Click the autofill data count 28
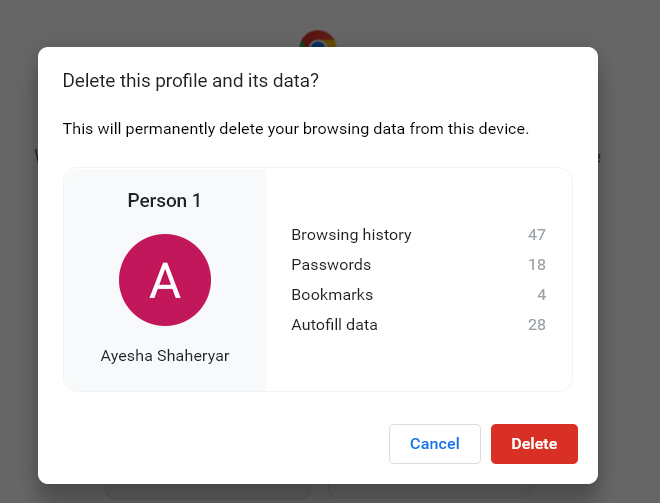This screenshot has width=660, height=503. (x=537, y=325)
